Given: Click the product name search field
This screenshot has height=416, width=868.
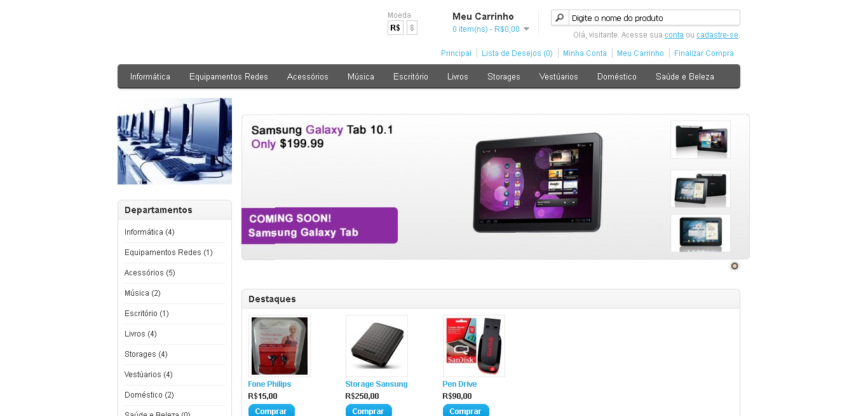Looking at the screenshot, I should 654,18.
